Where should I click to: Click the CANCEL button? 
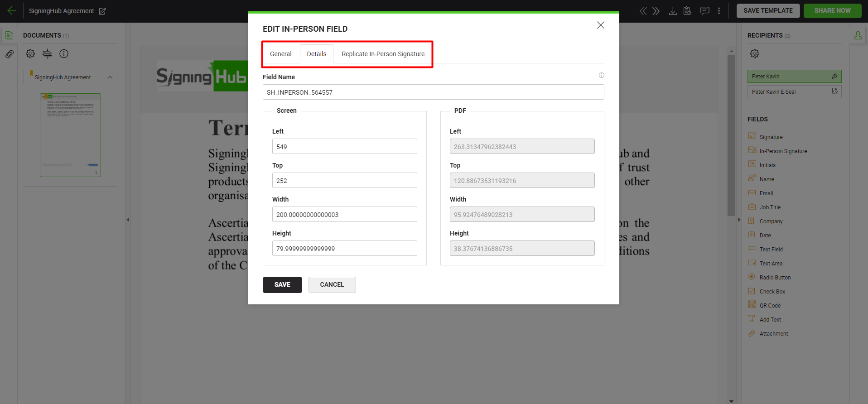click(x=332, y=285)
